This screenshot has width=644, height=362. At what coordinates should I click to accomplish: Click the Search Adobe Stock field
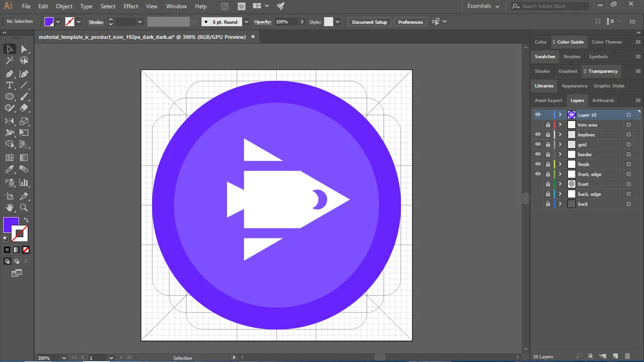tap(549, 6)
